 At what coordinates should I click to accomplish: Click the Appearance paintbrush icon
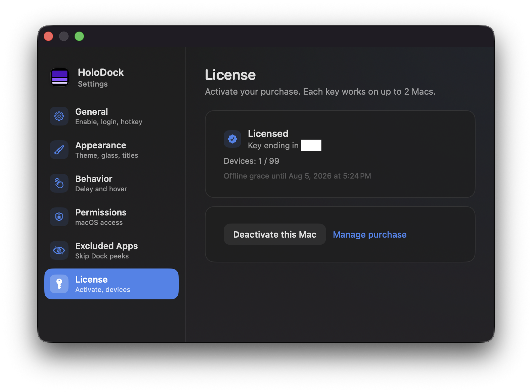pyautogui.click(x=59, y=150)
